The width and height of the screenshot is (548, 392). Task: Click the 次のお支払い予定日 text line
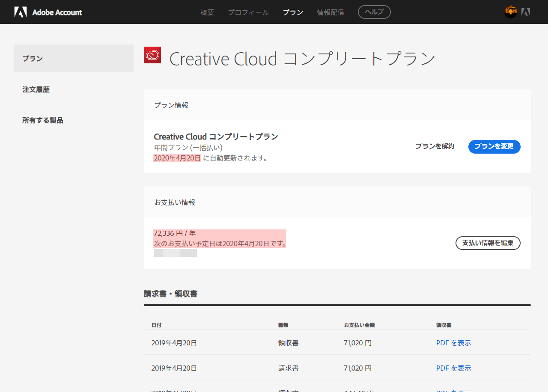point(220,244)
